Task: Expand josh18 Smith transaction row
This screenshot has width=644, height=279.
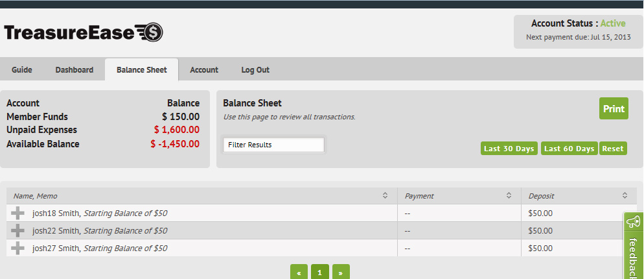Action: 18,213
